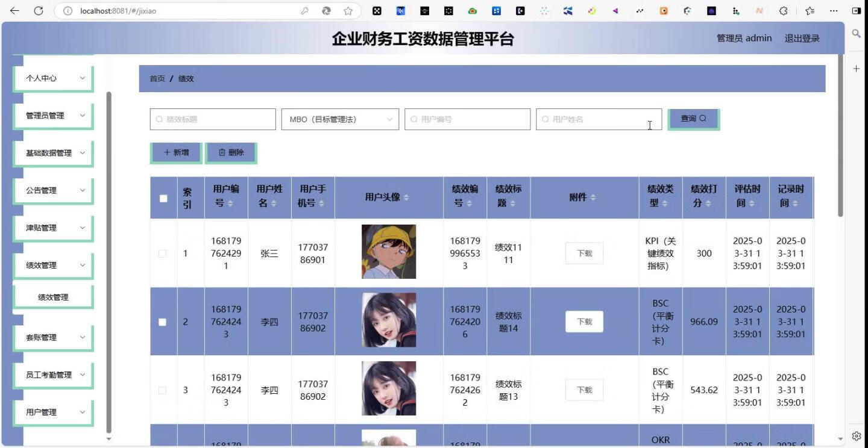
Task: Open browser favorites icon
Action: (x=809, y=11)
